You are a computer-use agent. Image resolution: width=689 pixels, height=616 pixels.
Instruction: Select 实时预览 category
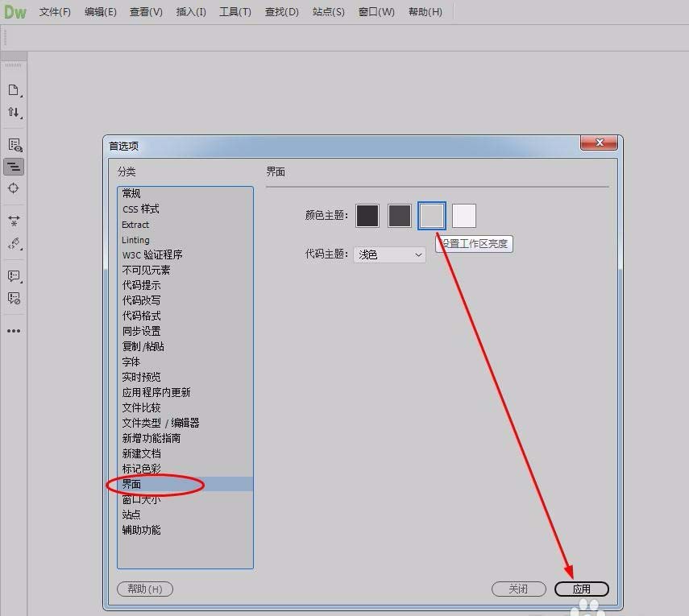point(185,377)
